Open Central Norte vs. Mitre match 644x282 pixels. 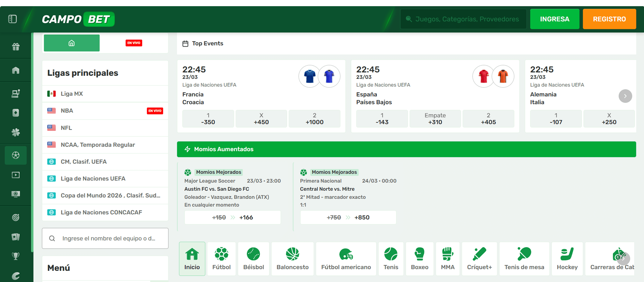pos(327,189)
